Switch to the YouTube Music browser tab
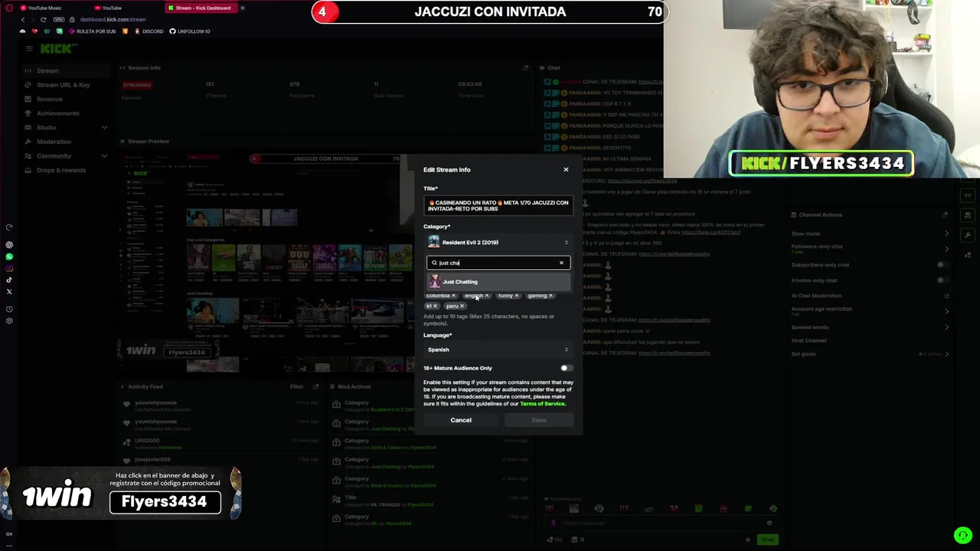The height and width of the screenshot is (551, 980). coord(46,8)
